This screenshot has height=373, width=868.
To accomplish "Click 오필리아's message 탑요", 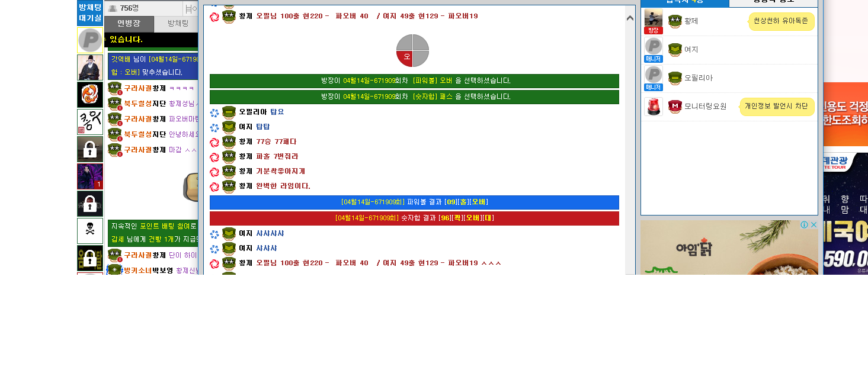I will pyautogui.click(x=277, y=112).
